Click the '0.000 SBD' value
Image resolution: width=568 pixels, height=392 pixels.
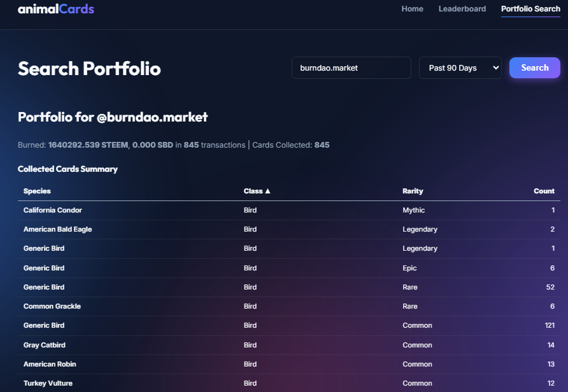[x=152, y=145]
